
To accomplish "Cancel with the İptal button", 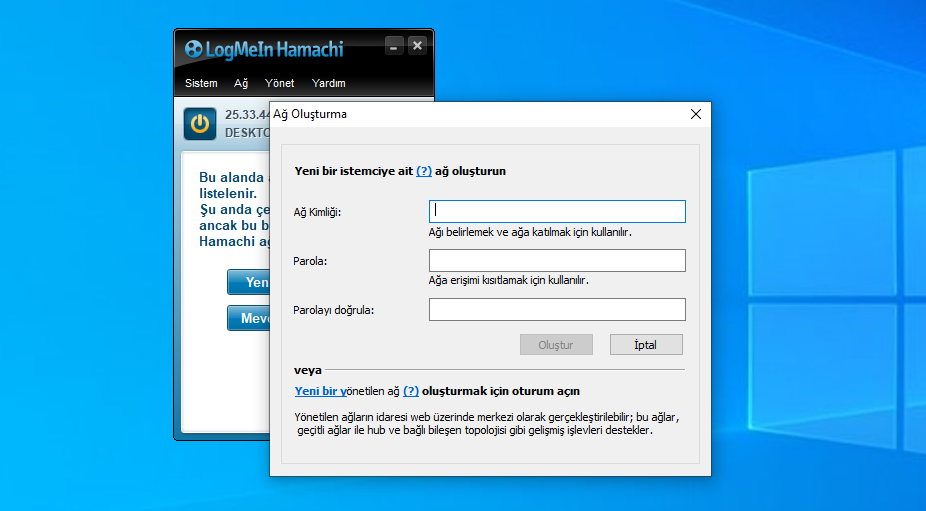I will pos(646,345).
